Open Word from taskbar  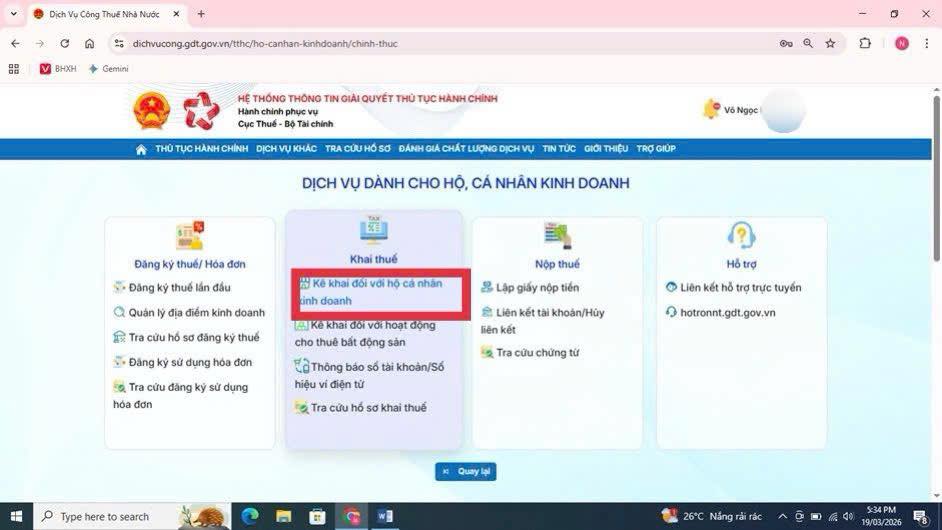(x=385, y=516)
